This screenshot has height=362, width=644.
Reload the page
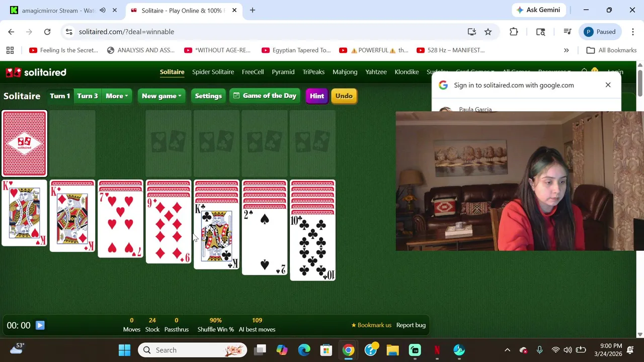coord(47,32)
